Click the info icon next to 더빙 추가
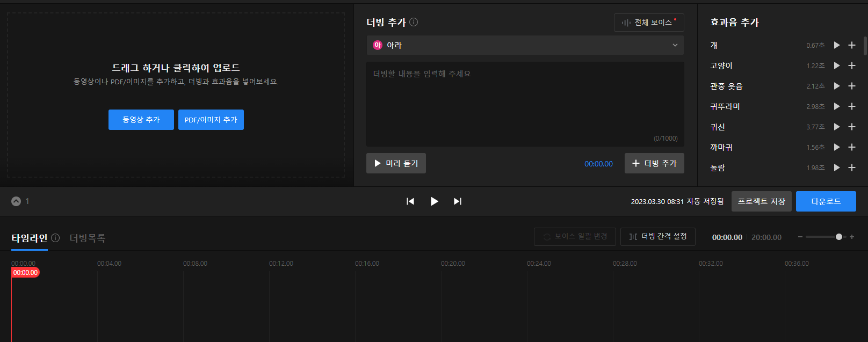Image resolution: width=868 pixels, height=342 pixels. tap(414, 22)
